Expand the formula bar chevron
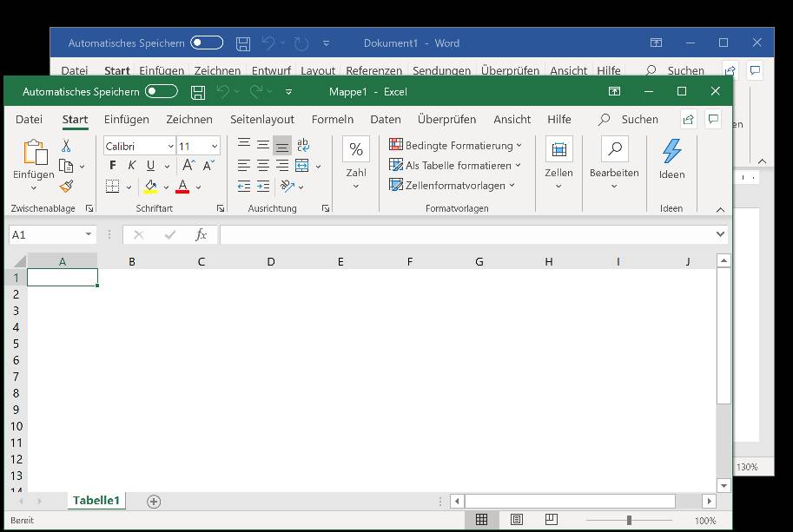793x532 pixels. click(720, 234)
